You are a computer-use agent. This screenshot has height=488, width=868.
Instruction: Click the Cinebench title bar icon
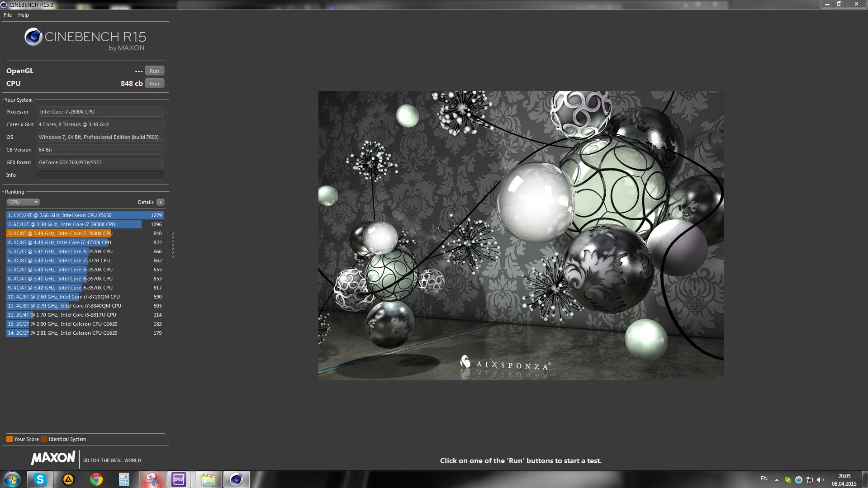[x=4, y=5]
